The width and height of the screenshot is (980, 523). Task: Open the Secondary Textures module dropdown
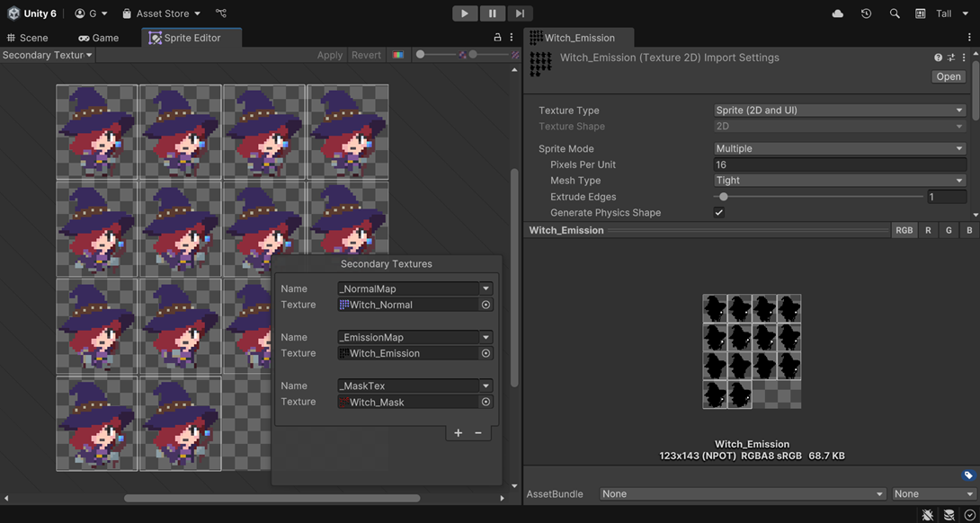pos(48,55)
